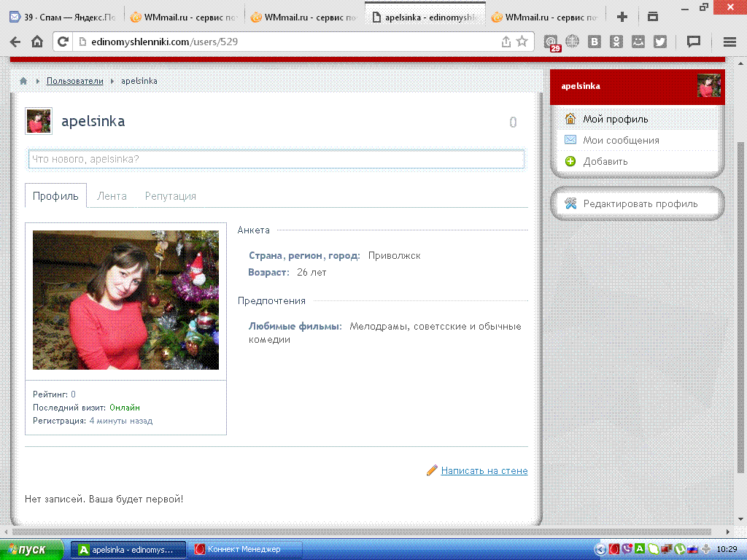Image resolution: width=747 pixels, height=560 pixels.
Task: Select the Профиль tab
Action: click(x=55, y=195)
